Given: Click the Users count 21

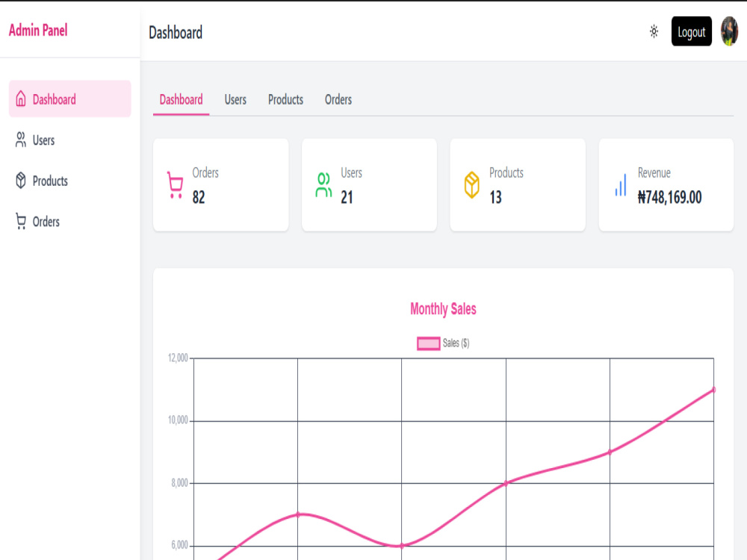Looking at the screenshot, I should point(347,196).
